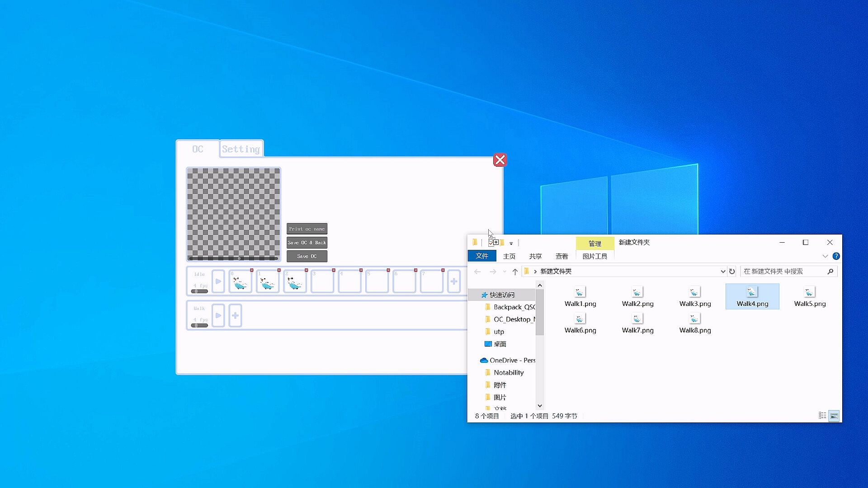Image resolution: width=868 pixels, height=488 pixels.
Task: Click the Save OC & Back button
Action: [307, 243]
